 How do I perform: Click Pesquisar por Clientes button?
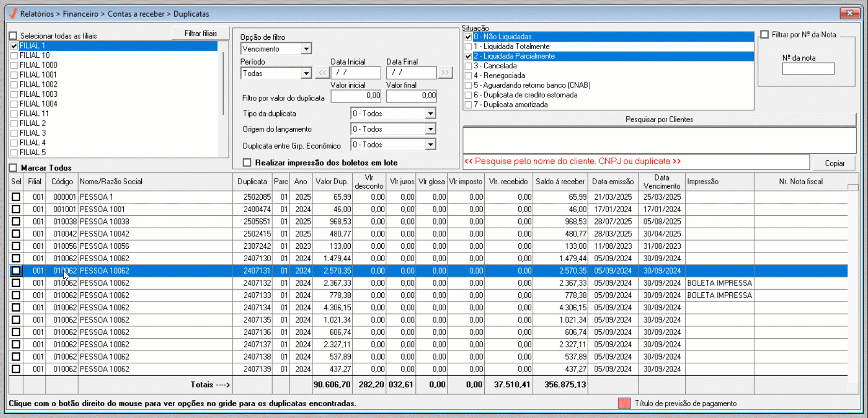pyautogui.click(x=659, y=120)
